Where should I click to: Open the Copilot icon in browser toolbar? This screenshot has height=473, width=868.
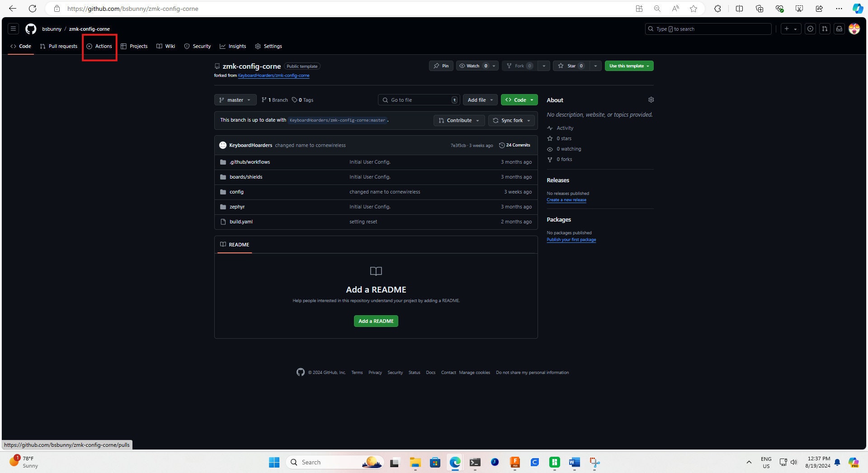click(x=858, y=9)
